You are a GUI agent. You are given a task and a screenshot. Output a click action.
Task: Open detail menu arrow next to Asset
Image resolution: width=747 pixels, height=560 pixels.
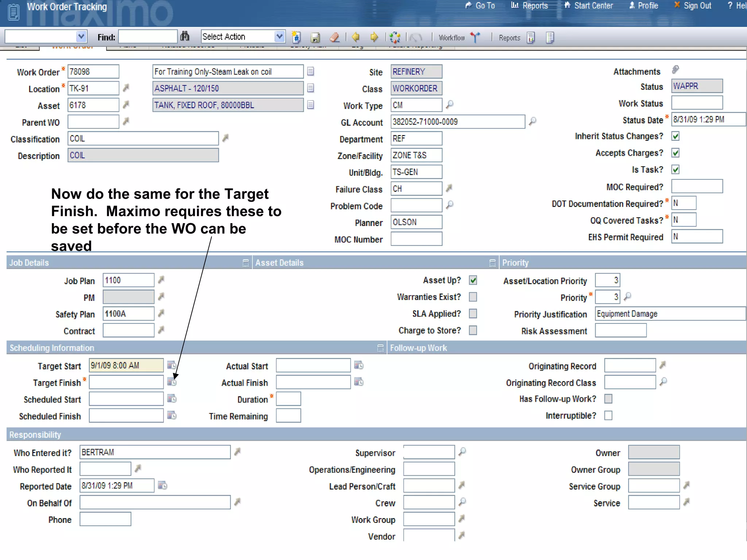click(x=126, y=105)
